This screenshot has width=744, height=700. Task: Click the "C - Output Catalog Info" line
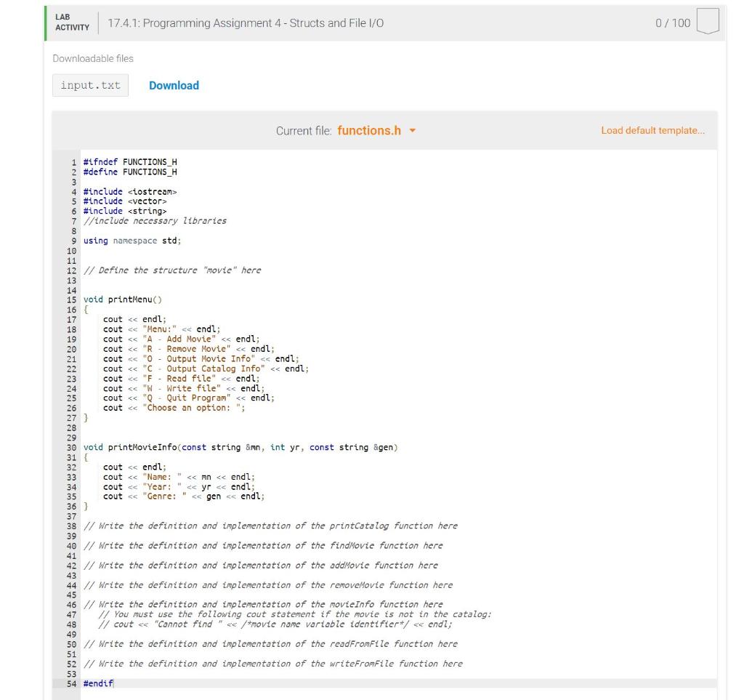(206, 369)
